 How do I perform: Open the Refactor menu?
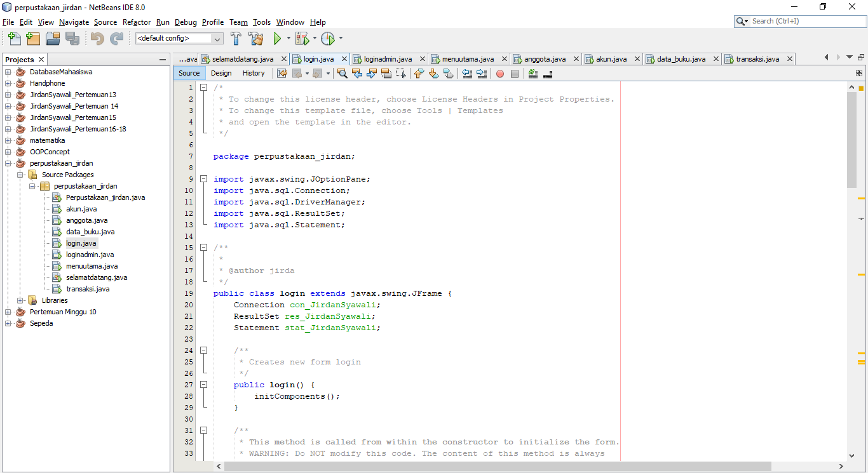(x=137, y=22)
